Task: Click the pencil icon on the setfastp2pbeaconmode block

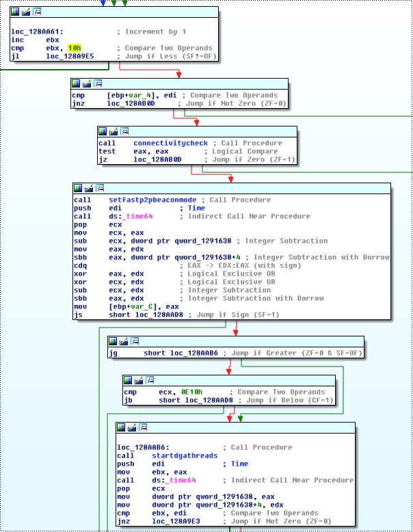Action: click(x=89, y=187)
